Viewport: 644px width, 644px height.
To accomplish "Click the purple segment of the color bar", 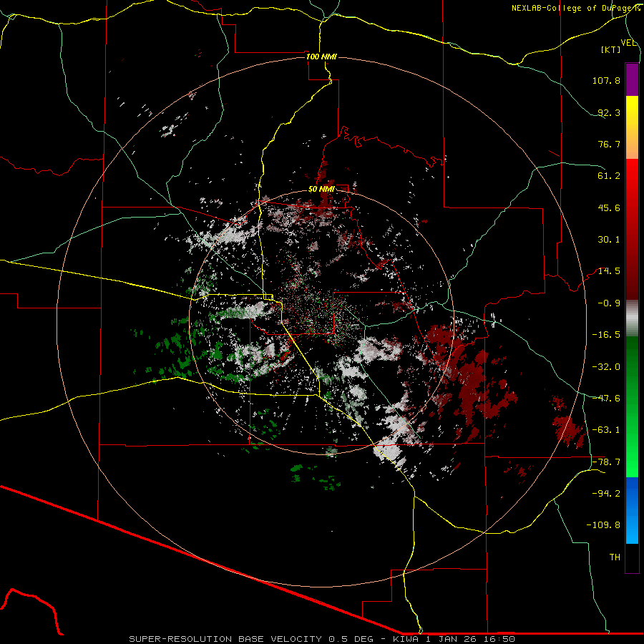I will (x=632, y=79).
